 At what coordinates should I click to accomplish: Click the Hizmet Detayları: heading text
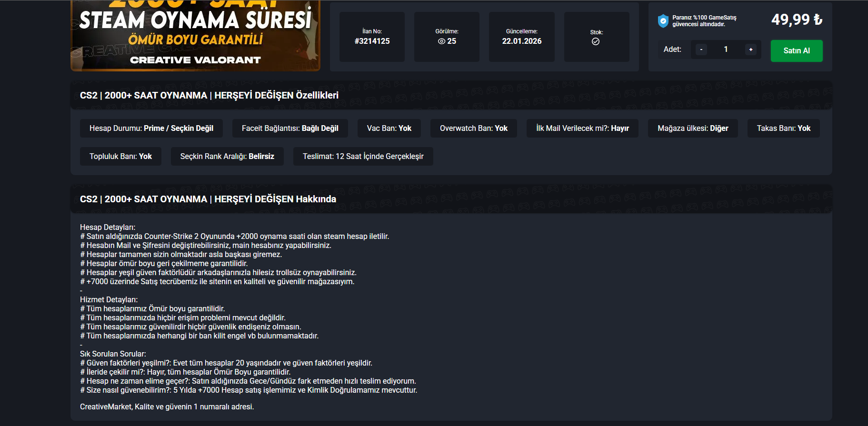click(x=109, y=299)
